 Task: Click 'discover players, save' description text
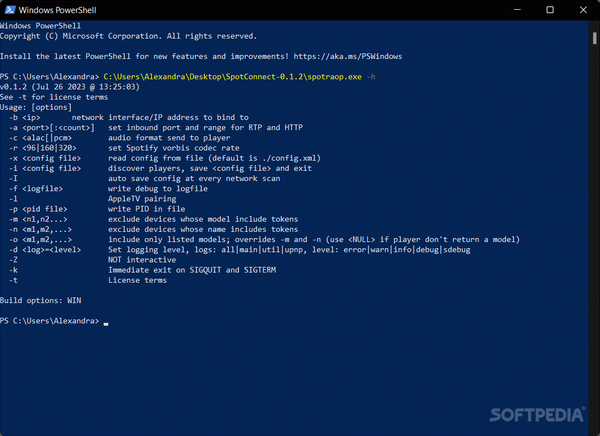click(x=210, y=168)
